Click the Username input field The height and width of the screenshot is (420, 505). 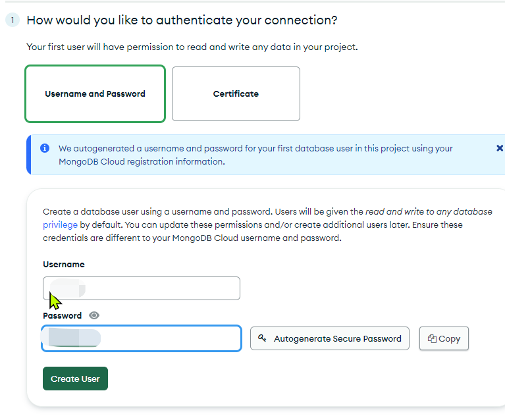(142, 288)
